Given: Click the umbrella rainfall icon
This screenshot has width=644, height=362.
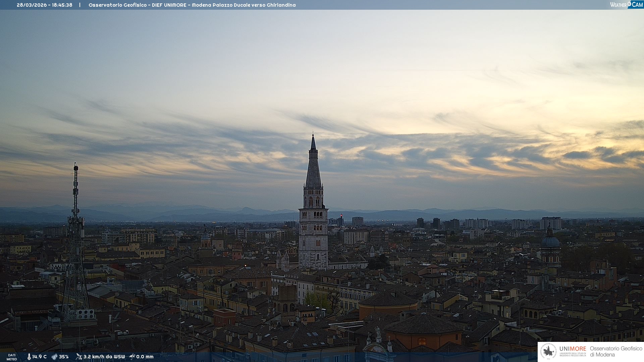Looking at the screenshot, I should (x=132, y=357).
